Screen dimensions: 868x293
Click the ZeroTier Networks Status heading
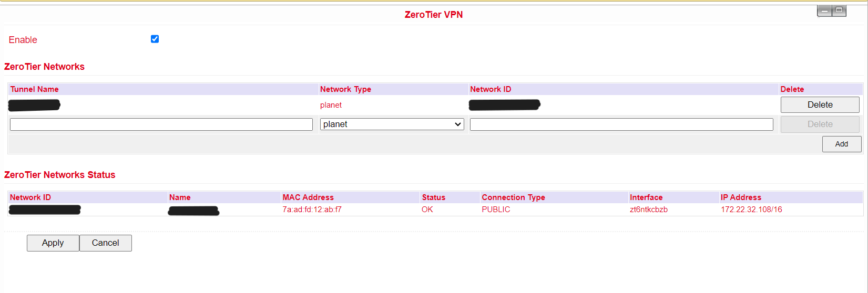(x=60, y=175)
